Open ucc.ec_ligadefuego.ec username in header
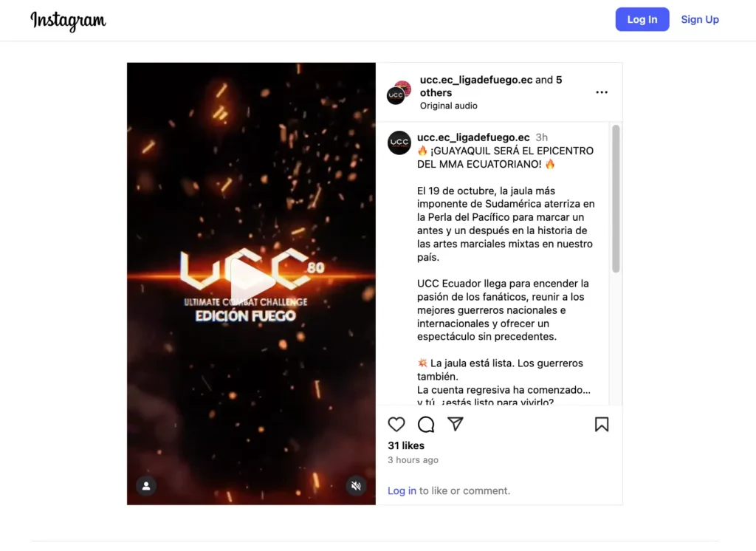 point(476,80)
